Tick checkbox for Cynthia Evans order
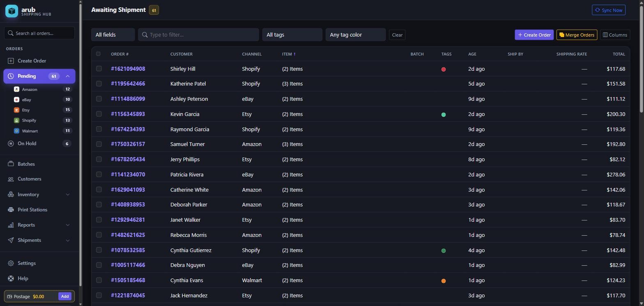 (99, 280)
